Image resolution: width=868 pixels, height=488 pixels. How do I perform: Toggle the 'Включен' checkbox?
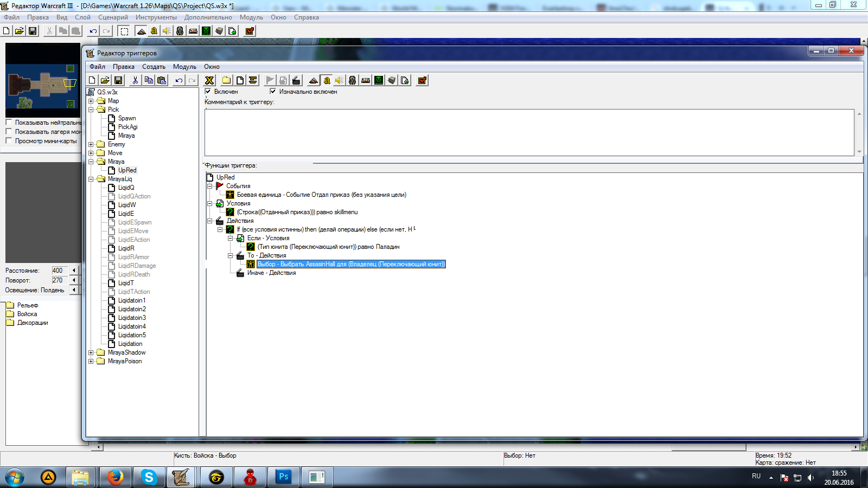click(x=208, y=92)
